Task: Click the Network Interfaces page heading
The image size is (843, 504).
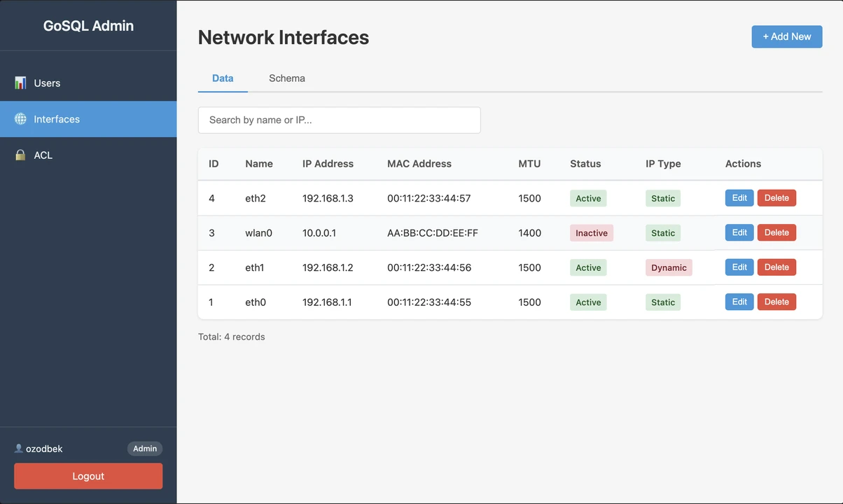Action: pos(284,37)
